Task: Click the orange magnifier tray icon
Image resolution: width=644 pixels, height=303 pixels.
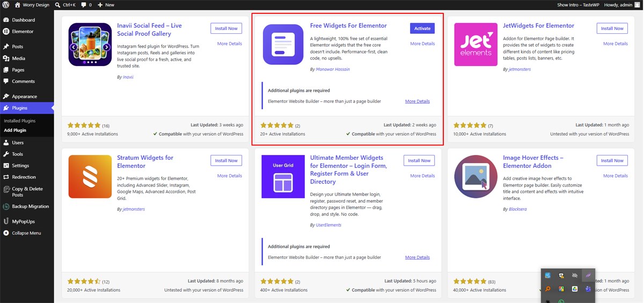Action: [548, 289]
